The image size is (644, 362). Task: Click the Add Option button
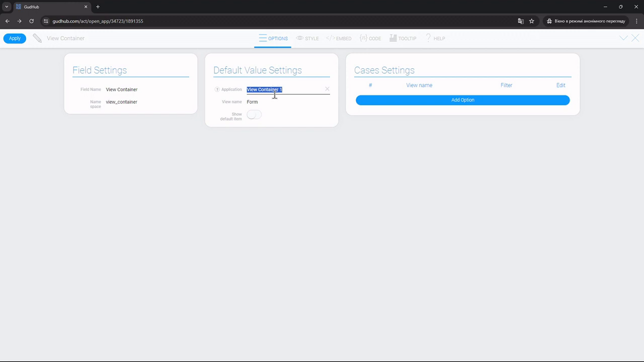(x=462, y=100)
